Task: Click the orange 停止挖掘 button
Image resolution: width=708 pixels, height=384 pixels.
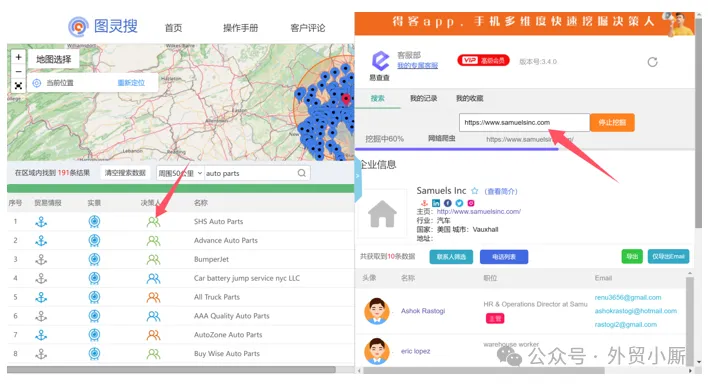Action: pos(612,122)
